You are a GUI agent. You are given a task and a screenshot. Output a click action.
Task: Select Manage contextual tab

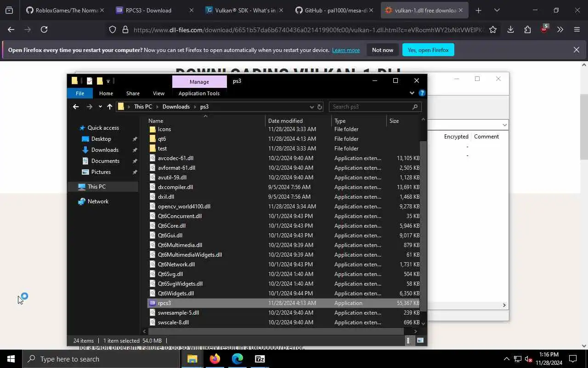(199, 82)
